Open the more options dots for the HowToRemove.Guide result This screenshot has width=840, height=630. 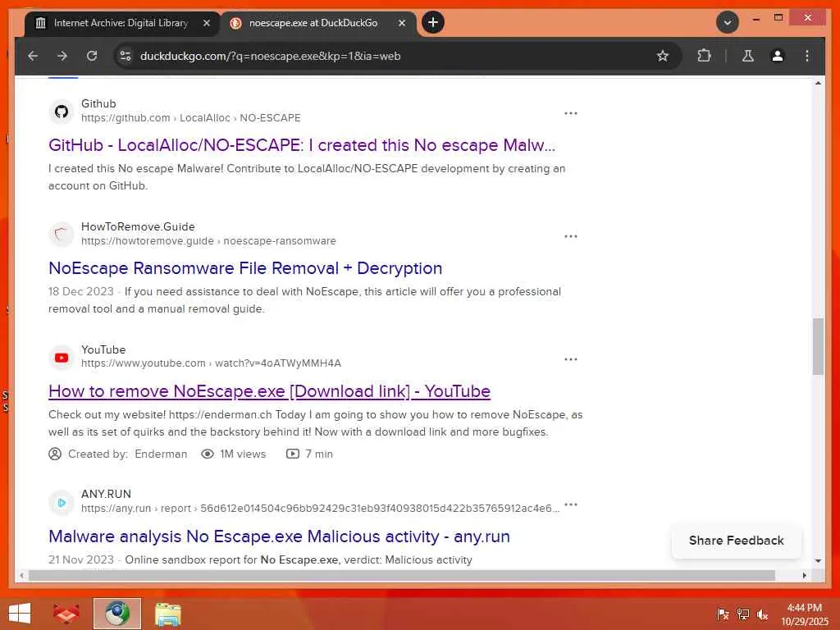[571, 236]
